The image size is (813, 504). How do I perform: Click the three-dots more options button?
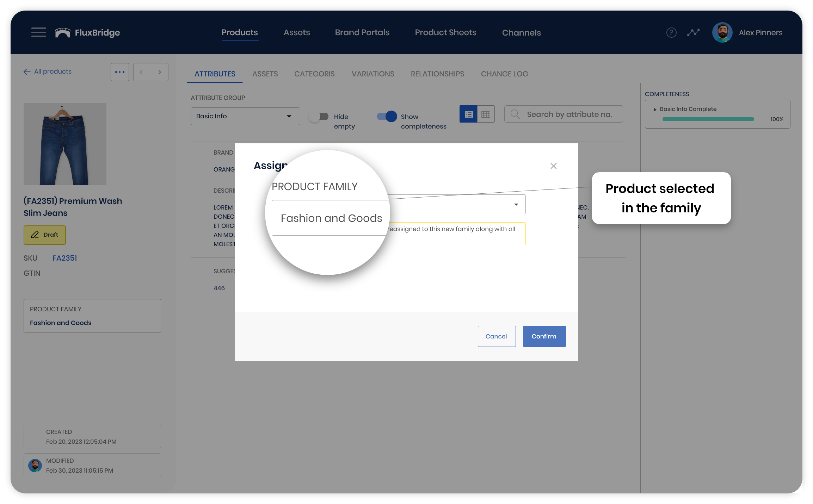click(120, 72)
